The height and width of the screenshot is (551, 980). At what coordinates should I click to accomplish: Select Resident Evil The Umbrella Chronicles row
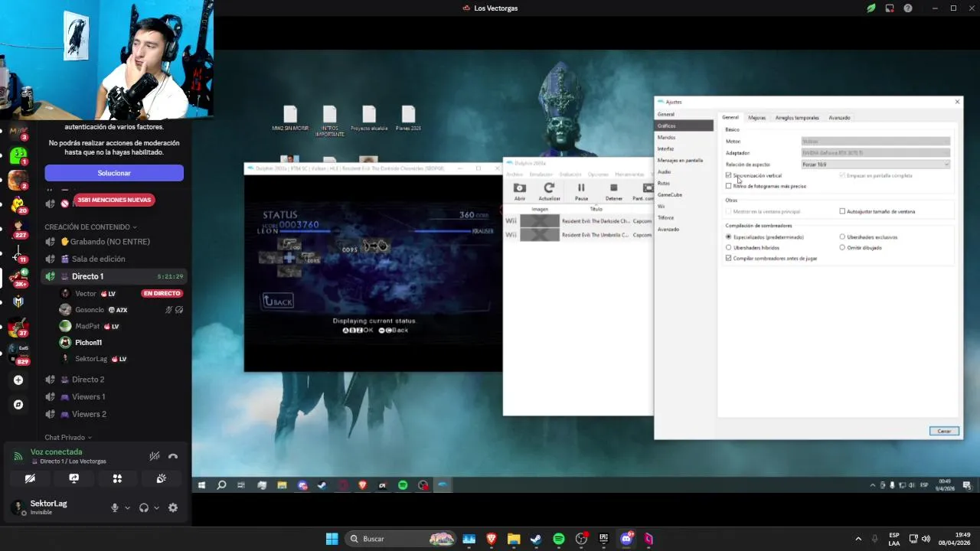point(578,235)
